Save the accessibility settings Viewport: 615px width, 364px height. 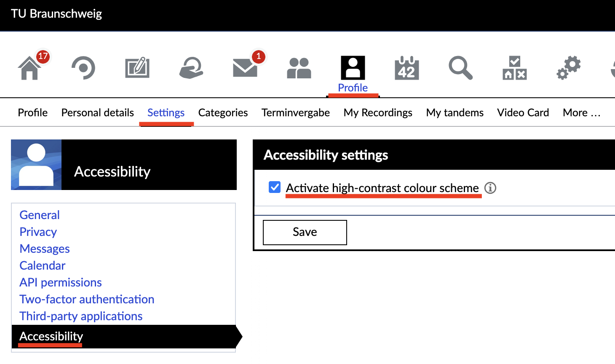(305, 232)
